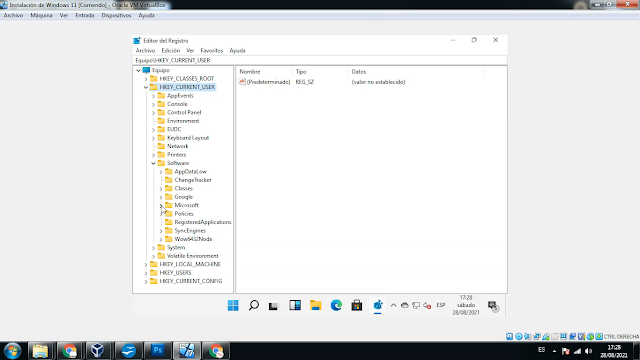640x360 pixels.
Task: Open the Windows 11 taskbar search icon
Action: 254,305
